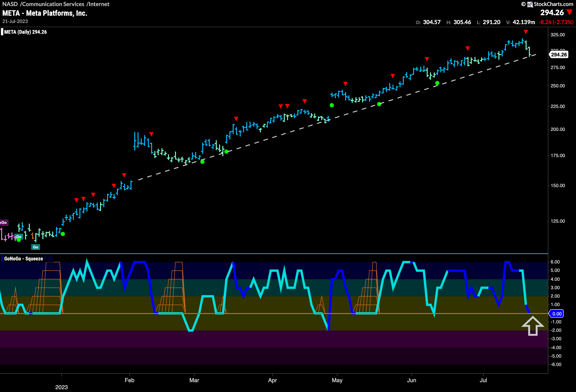
Task: Click the white up arrow on oscillator
Action: coord(533,326)
